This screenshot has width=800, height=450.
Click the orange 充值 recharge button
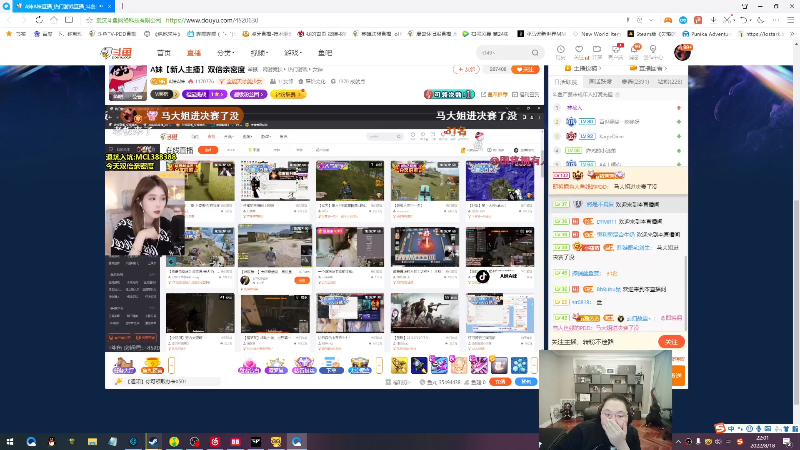[x=500, y=382]
